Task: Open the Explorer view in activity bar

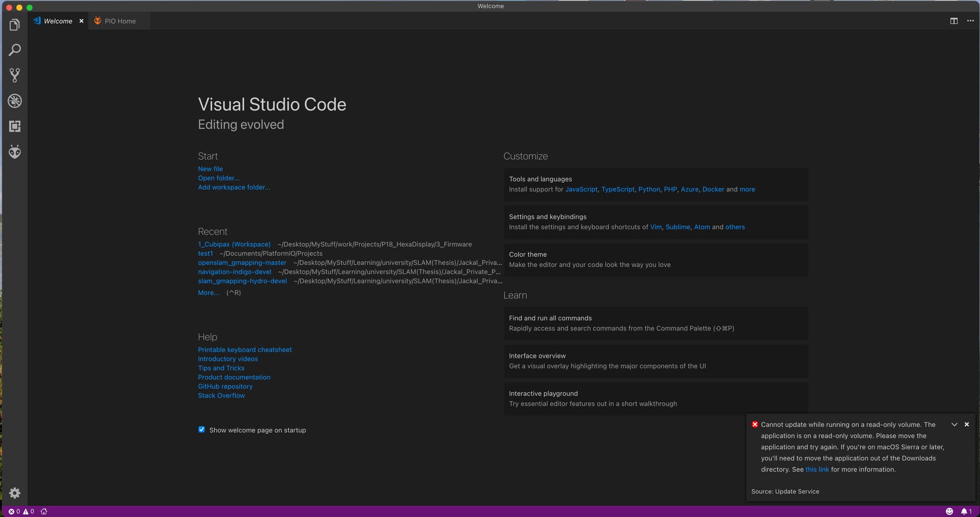Action: coord(14,25)
